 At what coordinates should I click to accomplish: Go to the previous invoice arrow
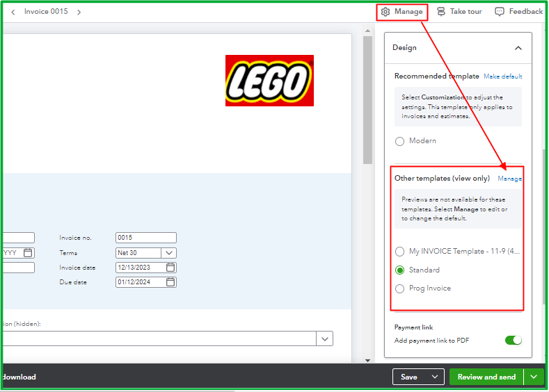point(13,13)
